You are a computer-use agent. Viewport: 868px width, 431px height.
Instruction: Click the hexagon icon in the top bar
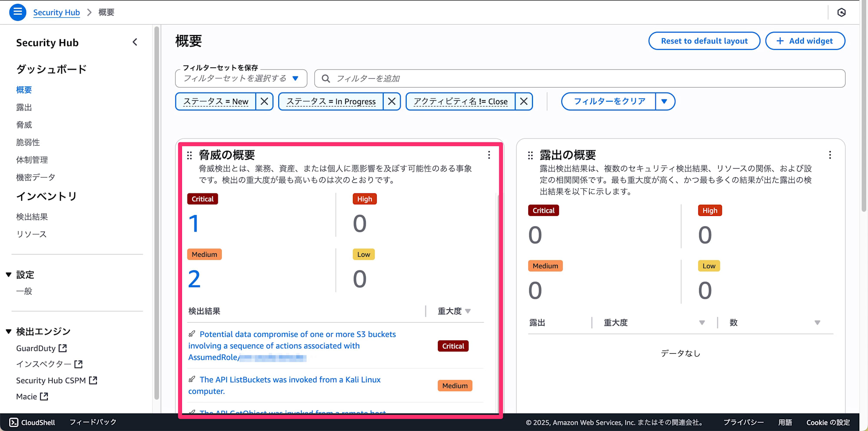pyautogui.click(x=841, y=13)
